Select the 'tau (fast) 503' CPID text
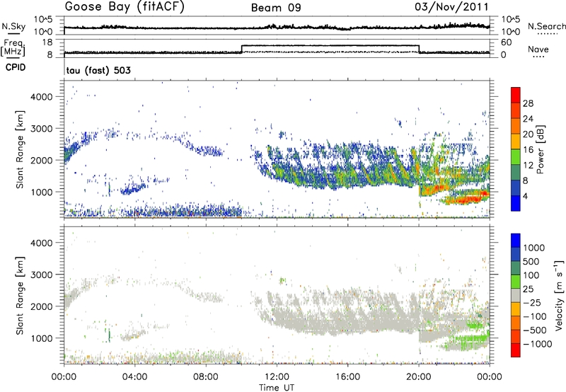This screenshot has height=392, width=566. pos(98,70)
